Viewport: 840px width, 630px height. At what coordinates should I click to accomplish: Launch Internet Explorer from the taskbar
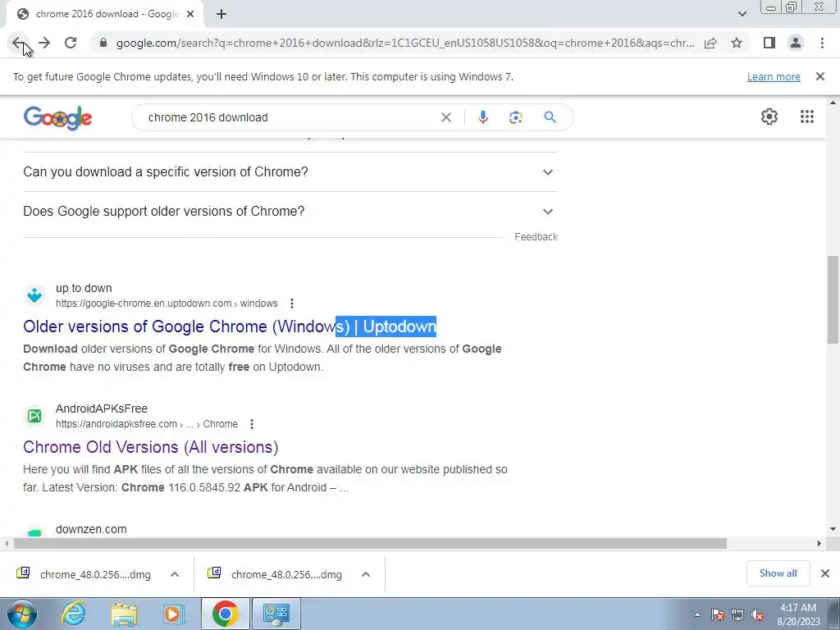click(x=73, y=614)
